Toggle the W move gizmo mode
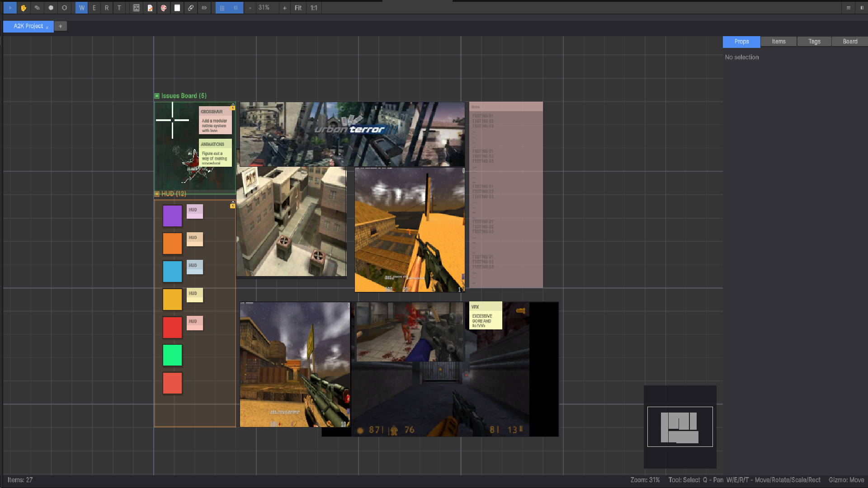The width and height of the screenshot is (868, 488). click(81, 8)
